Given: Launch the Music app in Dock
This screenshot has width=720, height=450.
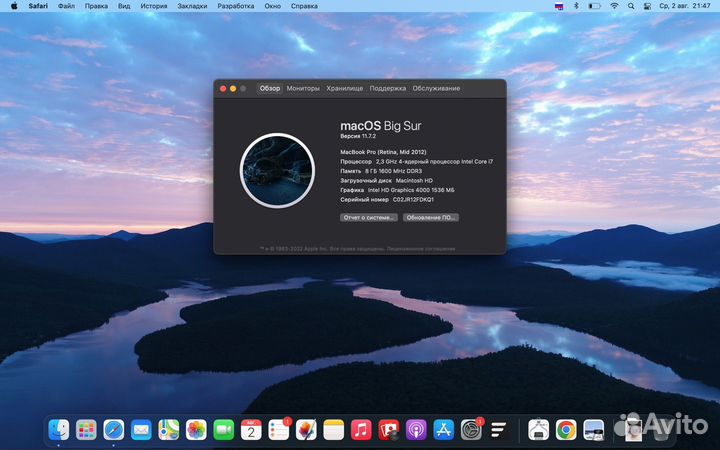Looking at the screenshot, I should point(361,430).
